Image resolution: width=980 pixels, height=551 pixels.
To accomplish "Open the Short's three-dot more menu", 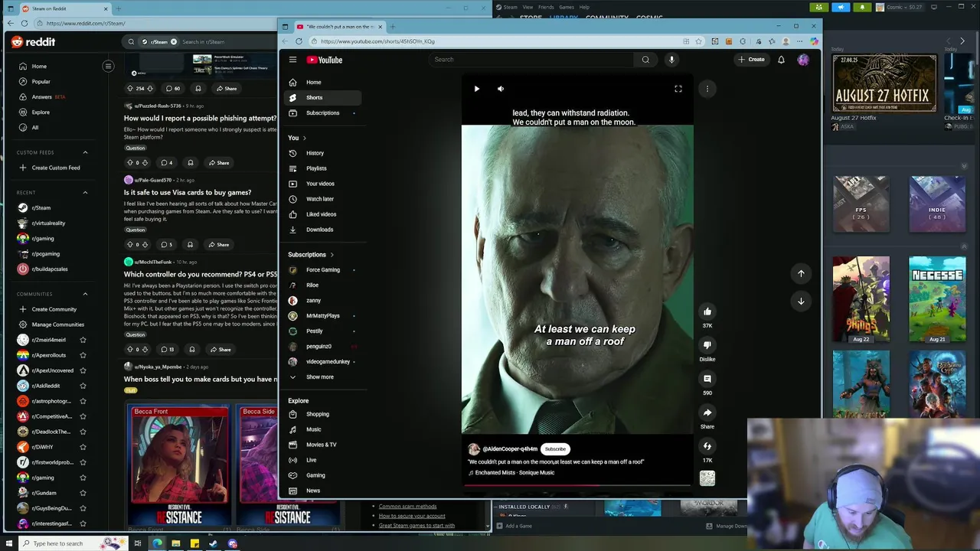I will pyautogui.click(x=707, y=89).
